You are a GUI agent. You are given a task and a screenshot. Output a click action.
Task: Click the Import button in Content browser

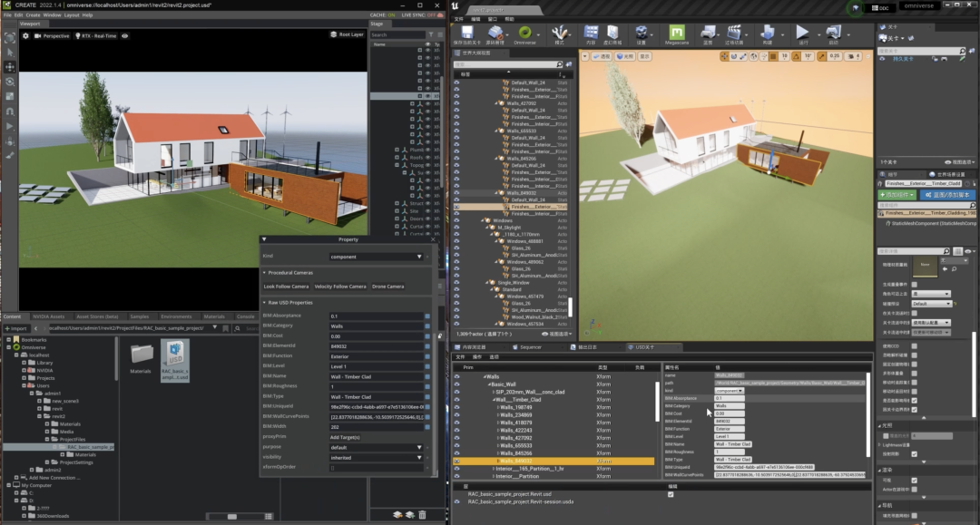(x=16, y=327)
